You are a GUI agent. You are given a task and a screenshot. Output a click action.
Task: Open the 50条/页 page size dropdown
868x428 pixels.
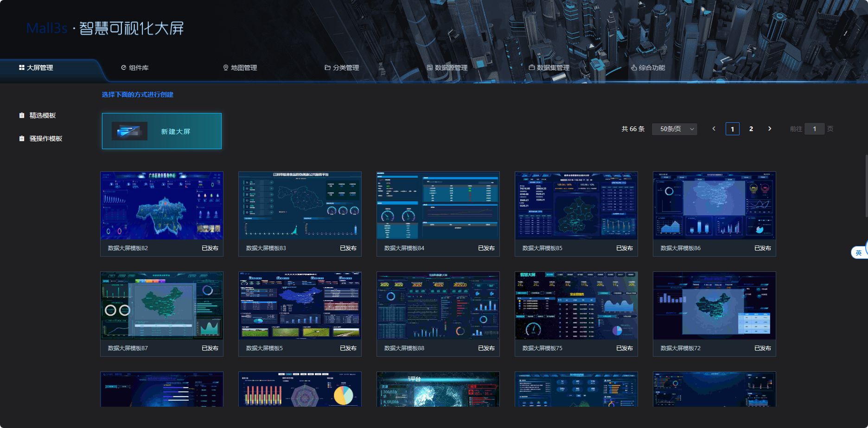tap(675, 129)
